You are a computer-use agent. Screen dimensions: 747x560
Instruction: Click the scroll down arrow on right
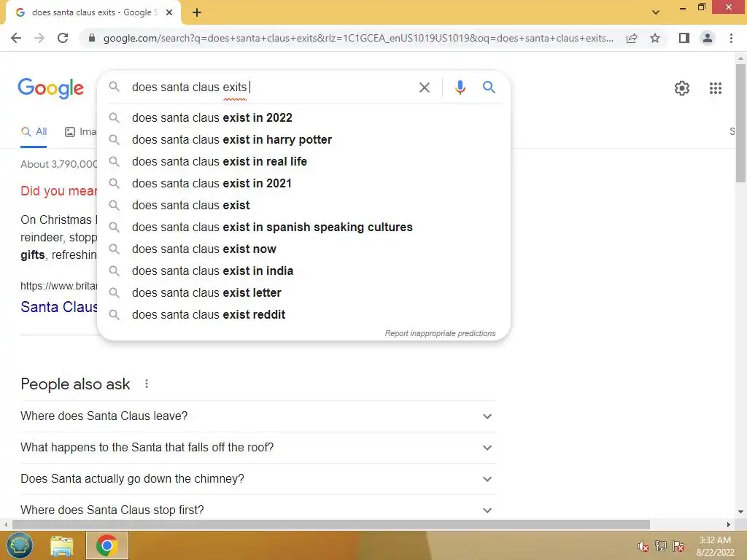click(740, 512)
